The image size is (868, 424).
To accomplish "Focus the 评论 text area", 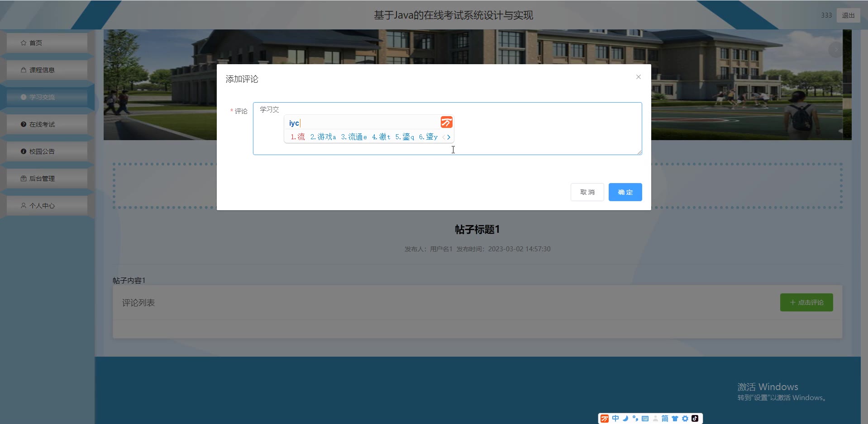I will click(x=447, y=128).
